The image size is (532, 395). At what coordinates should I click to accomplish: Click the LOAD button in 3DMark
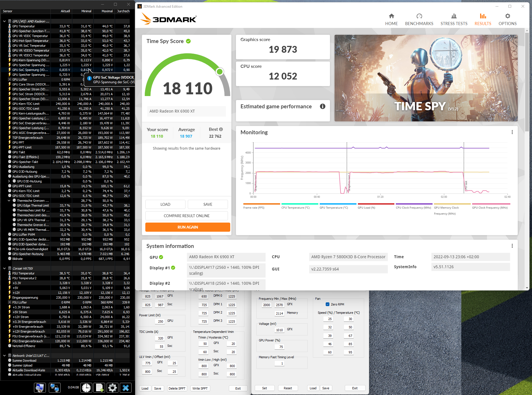[165, 204]
